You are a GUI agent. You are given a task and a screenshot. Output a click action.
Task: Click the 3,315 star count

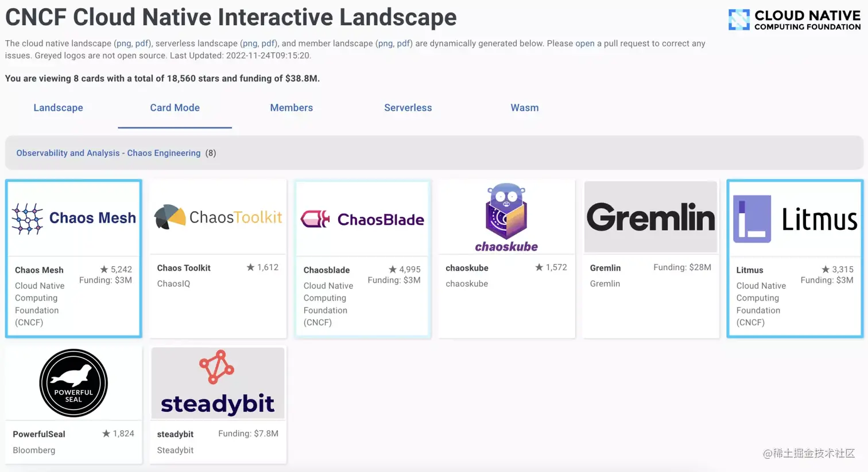(x=843, y=269)
